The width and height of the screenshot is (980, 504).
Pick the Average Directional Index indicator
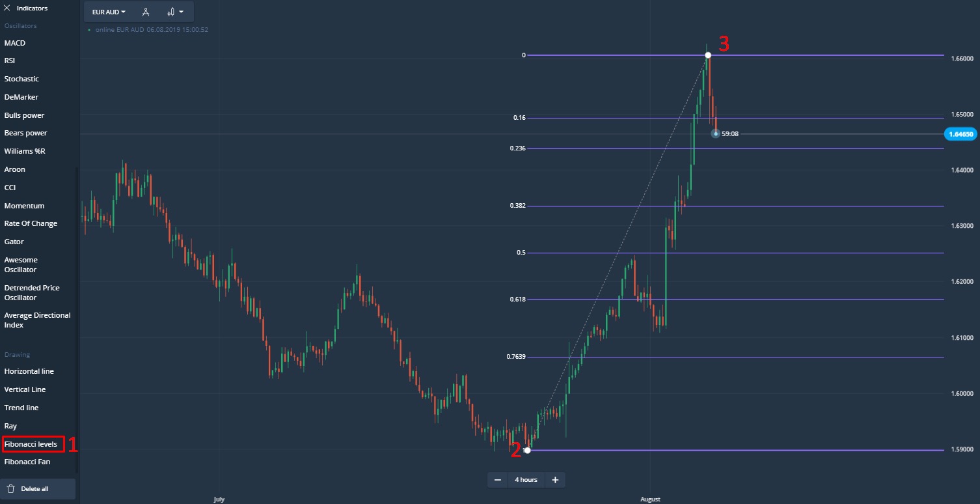click(37, 320)
